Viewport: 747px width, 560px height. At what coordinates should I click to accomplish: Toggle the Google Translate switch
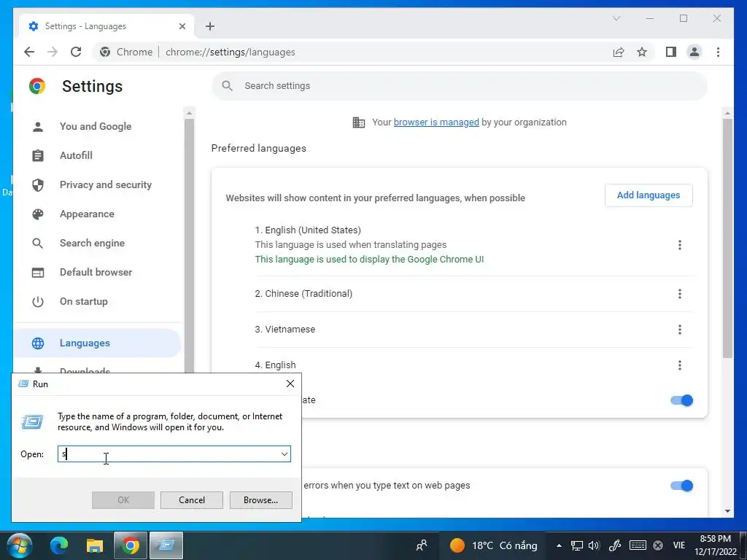(682, 400)
